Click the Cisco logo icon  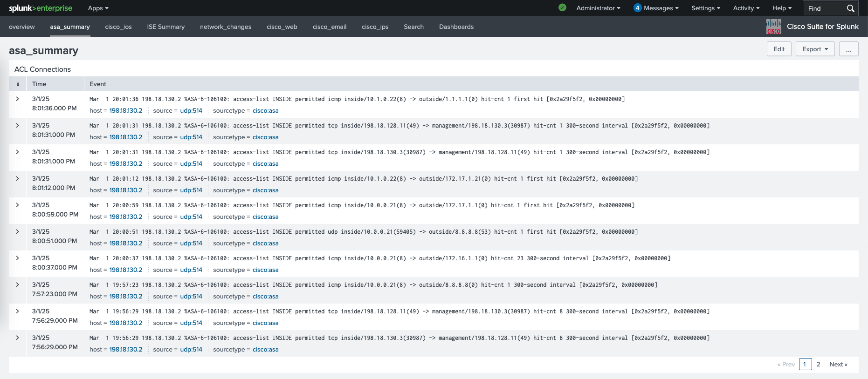773,27
